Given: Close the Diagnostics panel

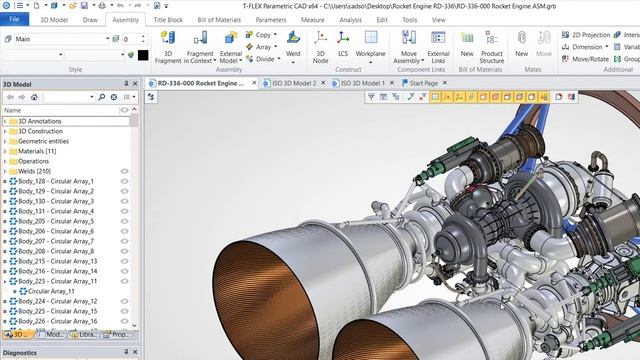Looking at the screenshot, I should point(135,352).
